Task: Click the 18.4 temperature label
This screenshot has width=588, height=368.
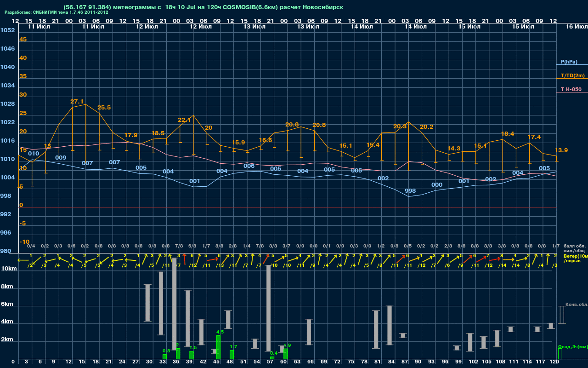Action: point(508,134)
